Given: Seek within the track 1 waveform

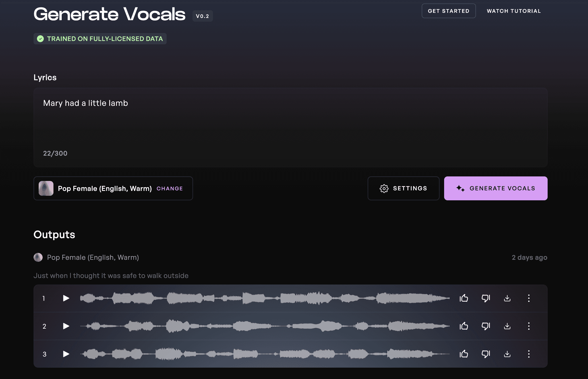Looking at the screenshot, I should (265, 298).
